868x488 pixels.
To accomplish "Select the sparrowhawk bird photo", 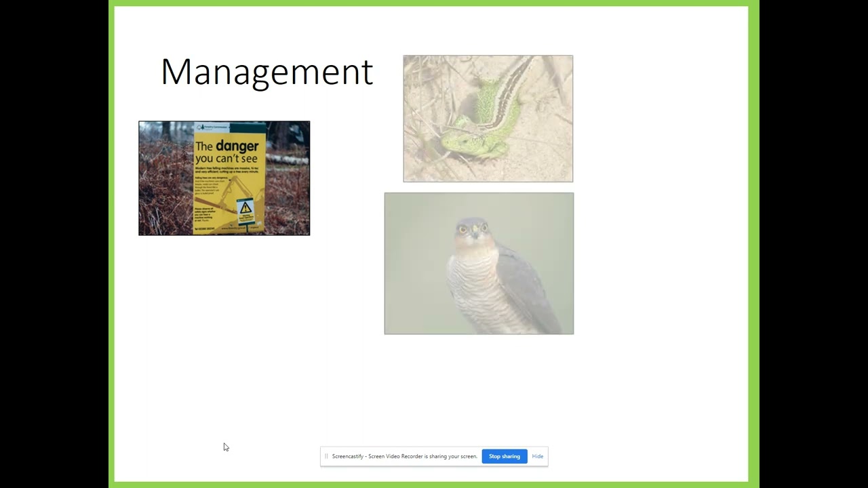I will (x=479, y=264).
